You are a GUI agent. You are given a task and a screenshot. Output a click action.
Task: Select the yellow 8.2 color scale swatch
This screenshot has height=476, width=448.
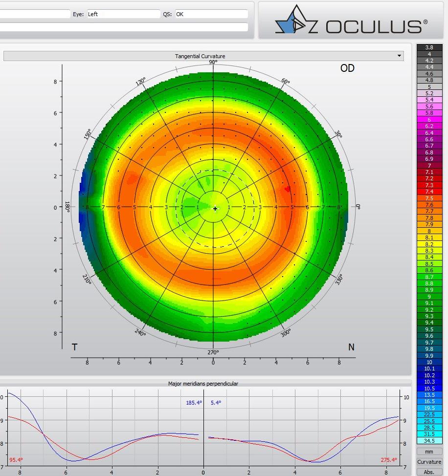click(x=429, y=244)
